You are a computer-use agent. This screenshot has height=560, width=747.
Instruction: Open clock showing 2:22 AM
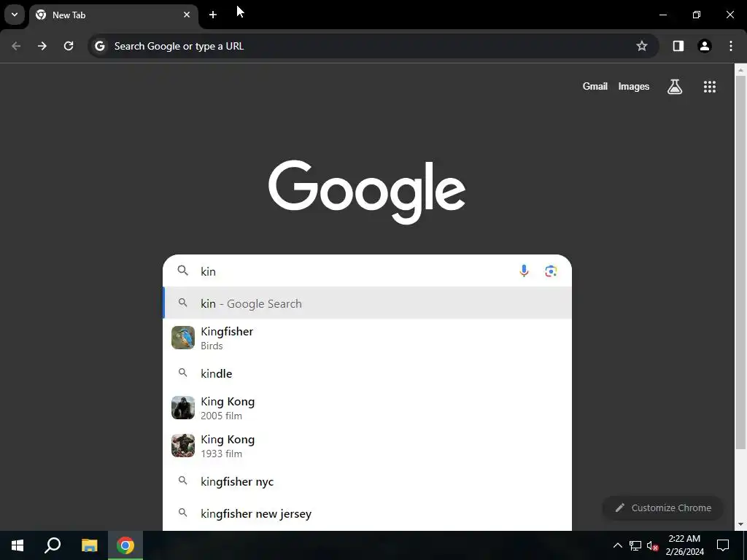684,545
